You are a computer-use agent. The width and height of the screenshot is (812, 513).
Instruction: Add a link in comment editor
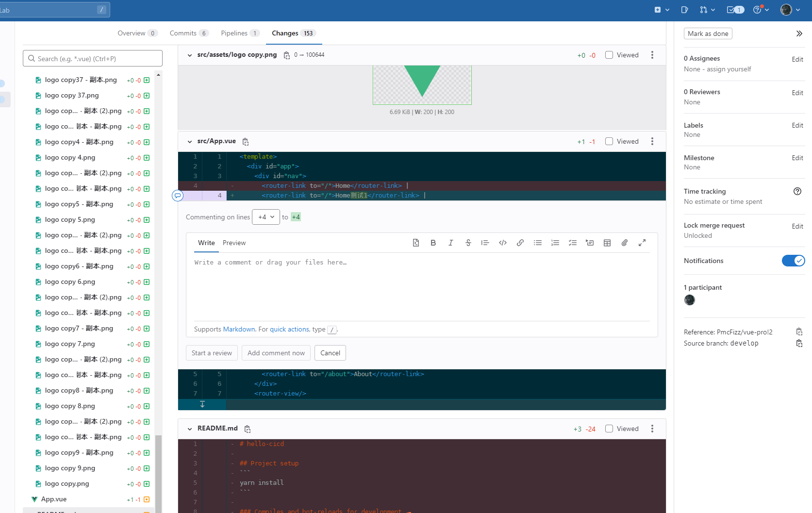coord(520,243)
